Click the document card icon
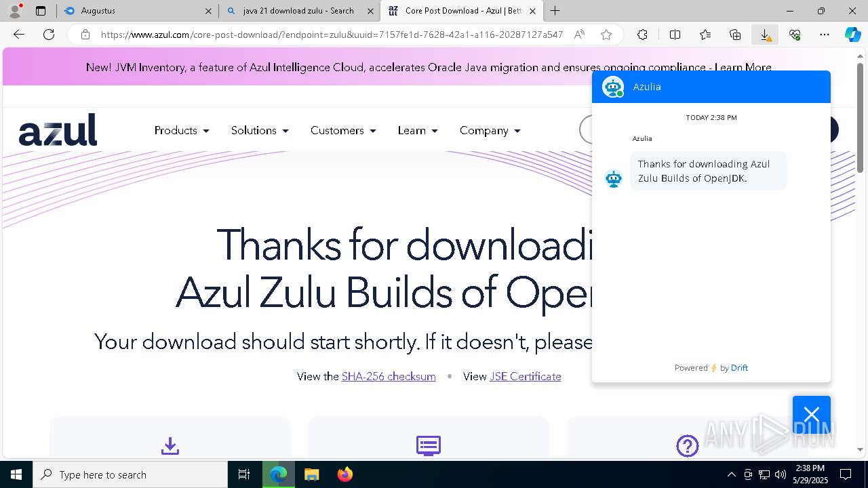This screenshot has height=488, width=868. [429, 446]
